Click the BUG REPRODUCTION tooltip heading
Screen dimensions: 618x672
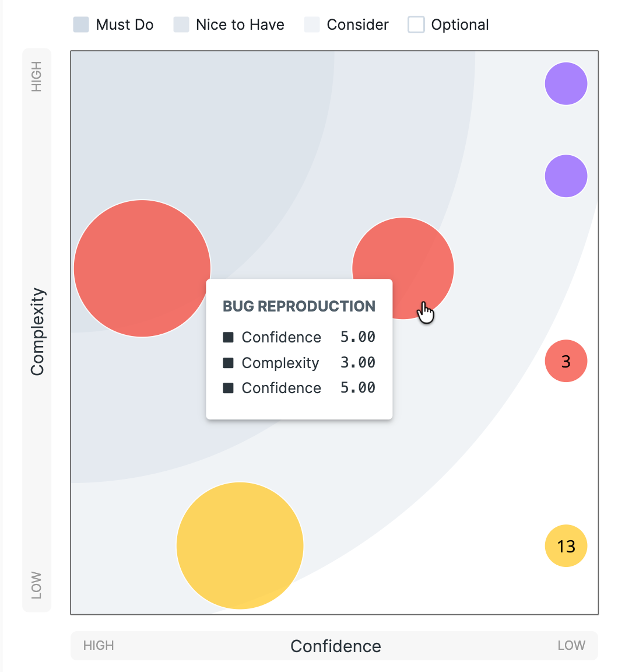click(x=299, y=306)
